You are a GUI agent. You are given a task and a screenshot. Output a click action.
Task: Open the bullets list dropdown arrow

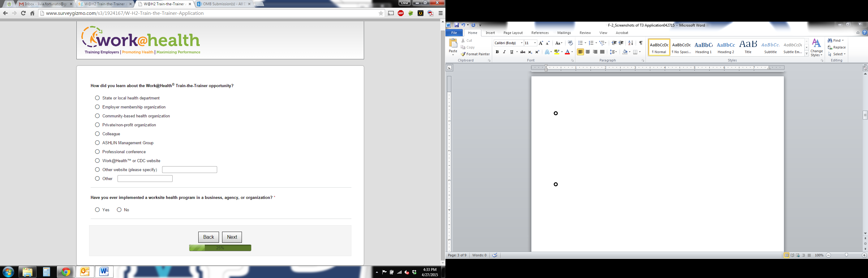tap(585, 43)
